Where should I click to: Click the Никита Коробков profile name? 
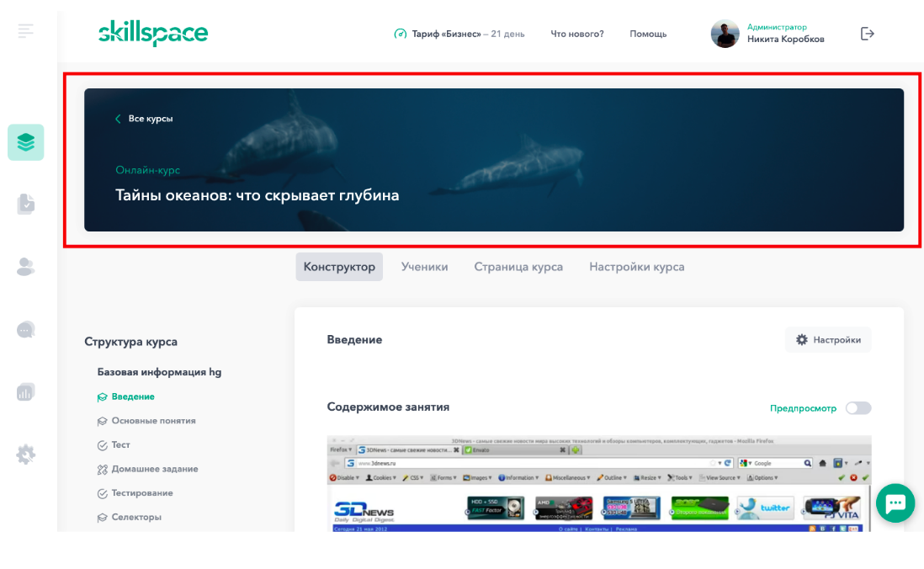pos(785,40)
